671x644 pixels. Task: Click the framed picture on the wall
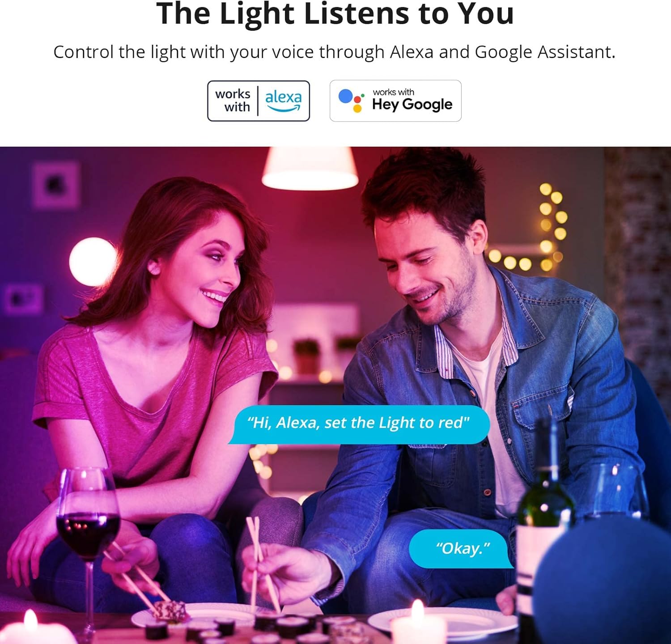[56, 185]
